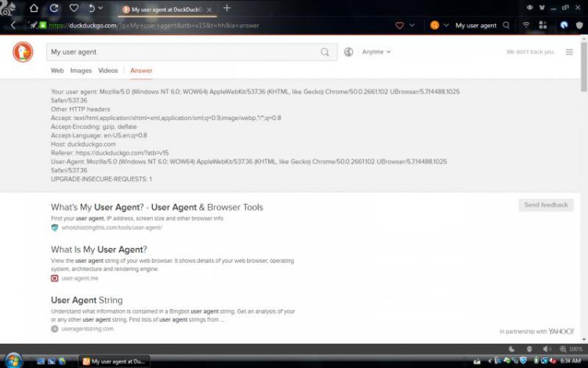Open favorites with the heart icon in tab bar
The image size is (588, 368).
point(74,9)
